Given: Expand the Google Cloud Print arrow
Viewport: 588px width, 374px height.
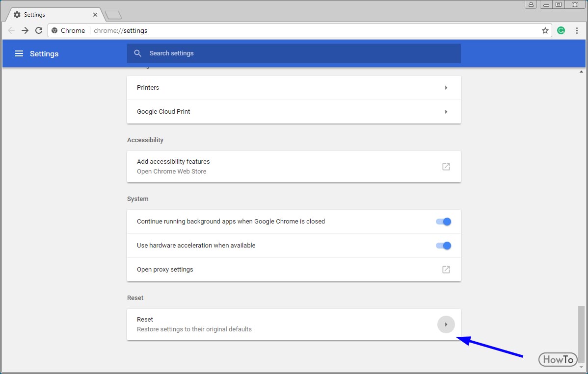Looking at the screenshot, I should coord(446,112).
